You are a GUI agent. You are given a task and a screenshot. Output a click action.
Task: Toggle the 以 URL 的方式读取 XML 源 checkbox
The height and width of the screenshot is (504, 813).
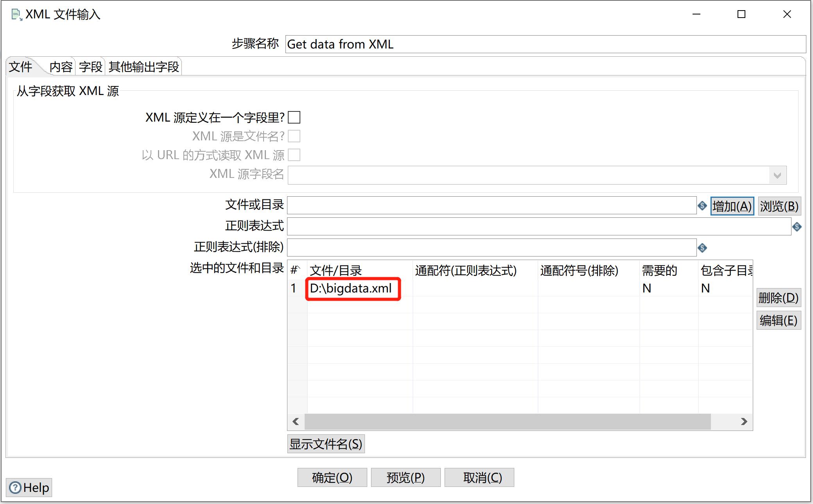point(294,155)
